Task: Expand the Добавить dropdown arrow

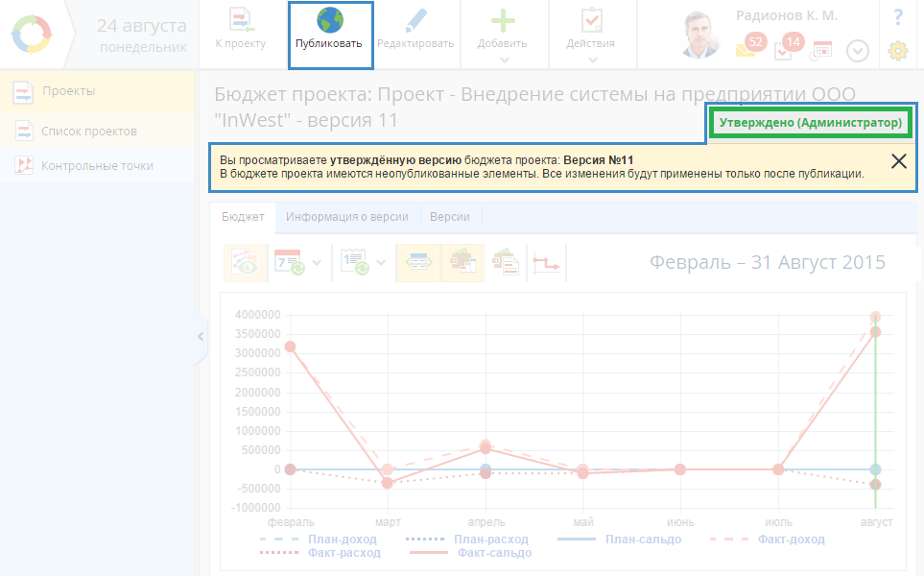Action: [504, 60]
